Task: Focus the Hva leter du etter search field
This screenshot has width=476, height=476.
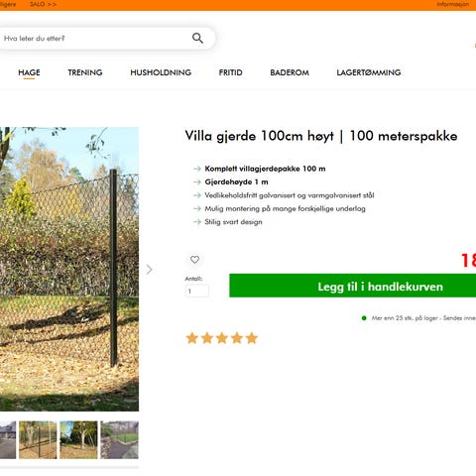Action: [x=96, y=39]
